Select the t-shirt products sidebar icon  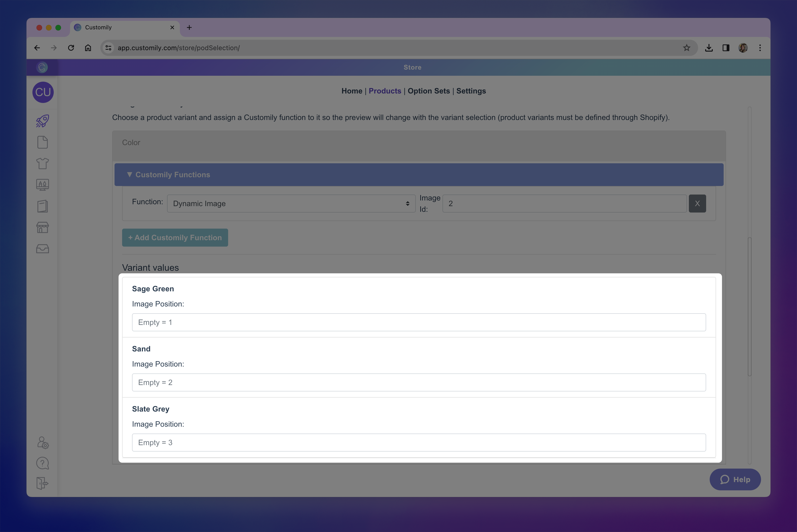pyautogui.click(x=42, y=164)
